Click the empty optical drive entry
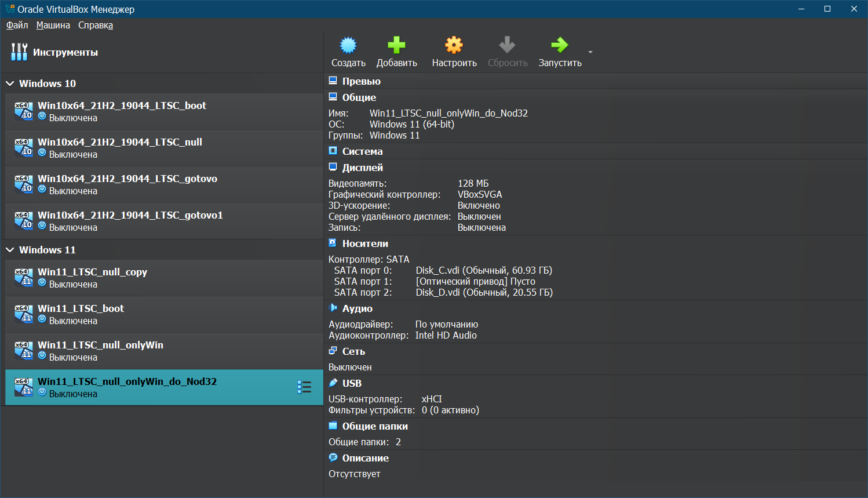This screenshot has height=498, width=868. [475, 281]
